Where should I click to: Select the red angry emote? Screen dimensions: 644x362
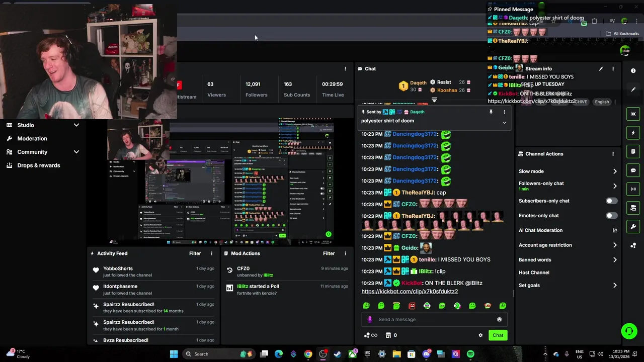point(412,306)
